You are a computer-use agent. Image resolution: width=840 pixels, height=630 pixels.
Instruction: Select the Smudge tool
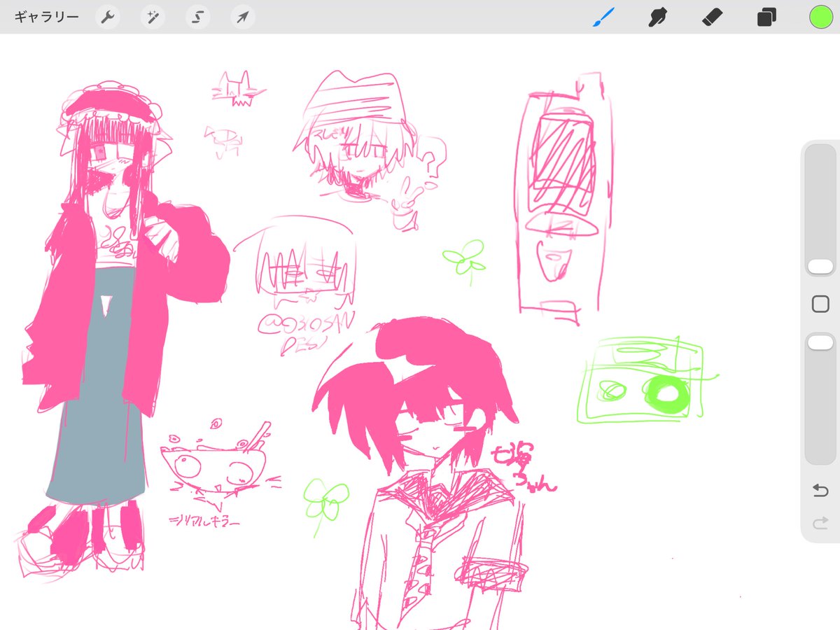pos(656,17)
